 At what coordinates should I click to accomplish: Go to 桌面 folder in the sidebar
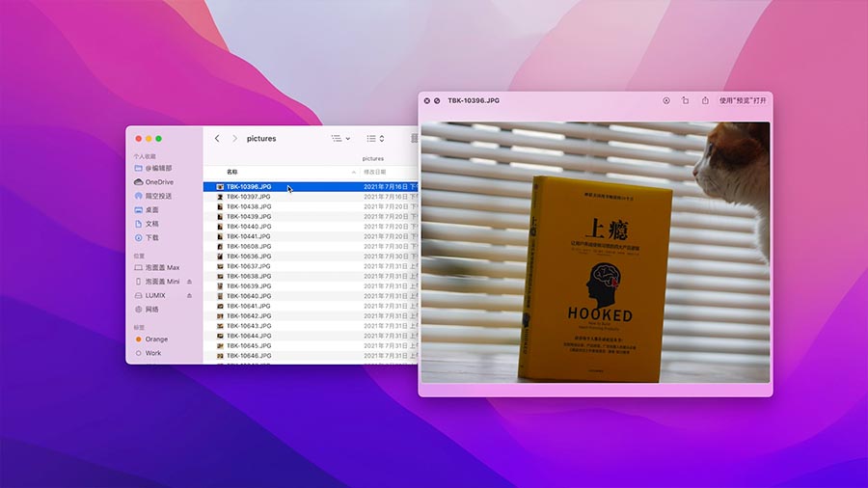pos(151,210)
